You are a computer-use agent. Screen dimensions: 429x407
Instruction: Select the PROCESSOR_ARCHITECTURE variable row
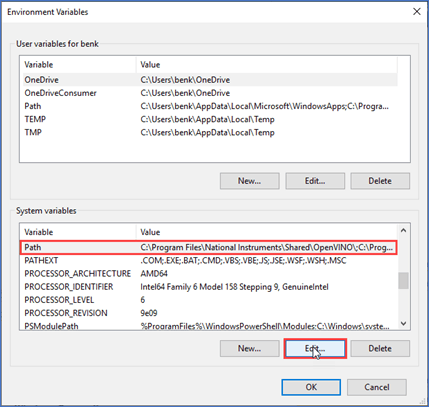(208, 274)
